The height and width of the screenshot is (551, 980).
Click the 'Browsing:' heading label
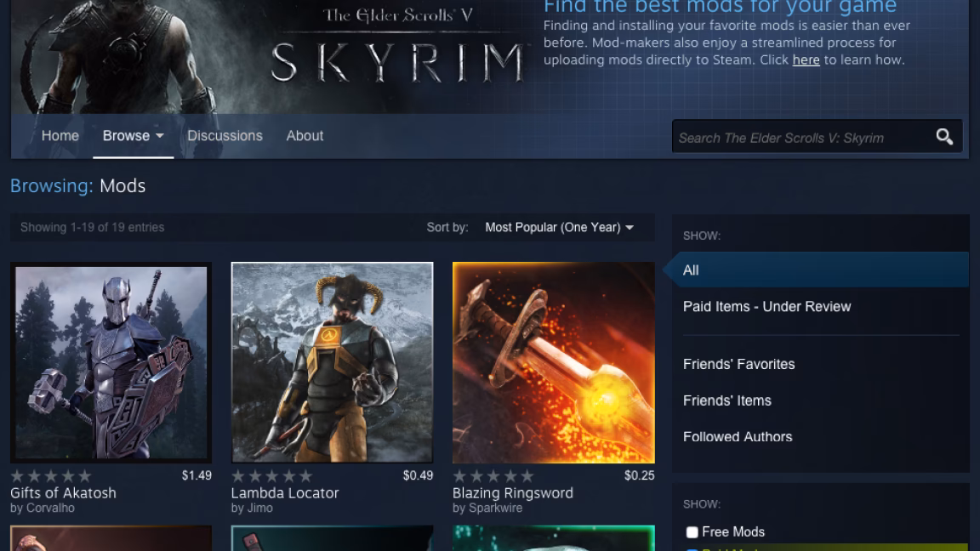click(51, 185)
